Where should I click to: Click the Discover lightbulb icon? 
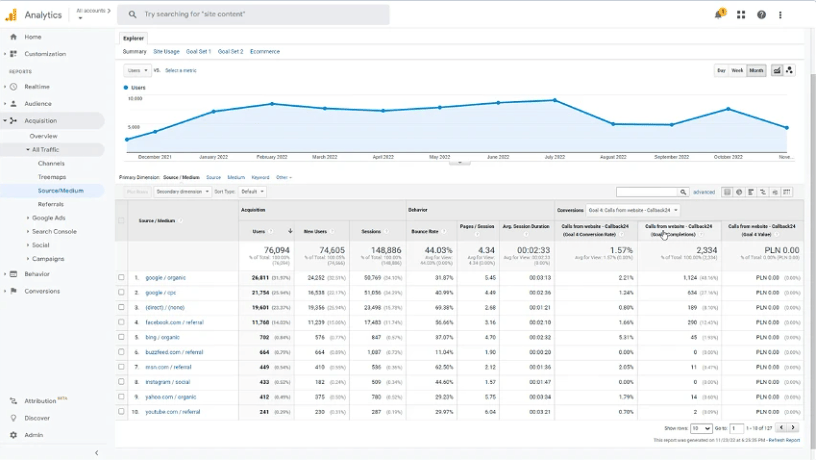(14, 418)
